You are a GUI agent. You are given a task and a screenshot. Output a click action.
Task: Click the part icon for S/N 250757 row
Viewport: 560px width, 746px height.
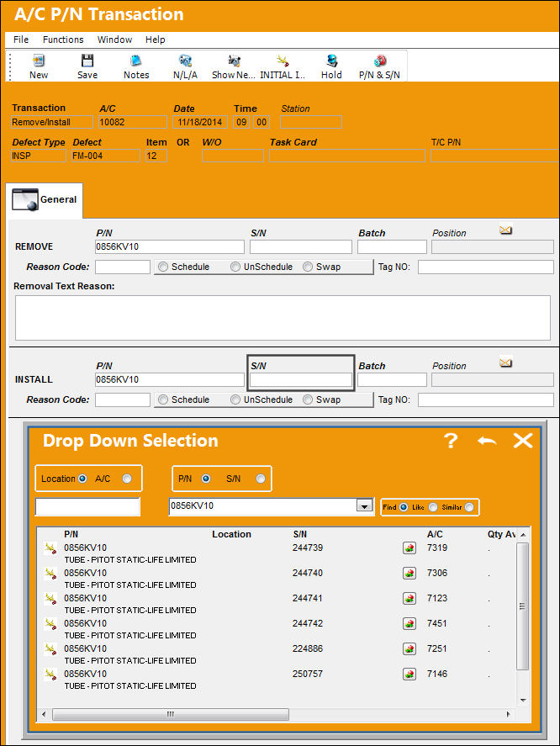coord(50,675)
